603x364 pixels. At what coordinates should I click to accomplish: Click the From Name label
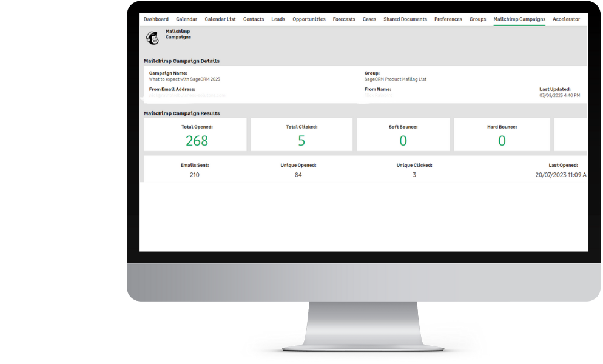378,89
